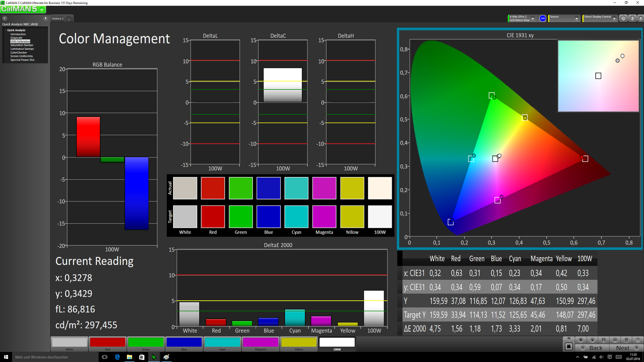Expand the Source dropdown
644x362 pixels.
577,19
